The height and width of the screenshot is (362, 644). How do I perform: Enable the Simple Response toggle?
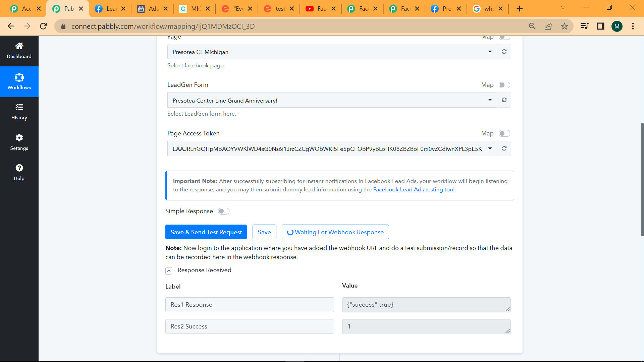pyautogui.click(x=224, y=211)
